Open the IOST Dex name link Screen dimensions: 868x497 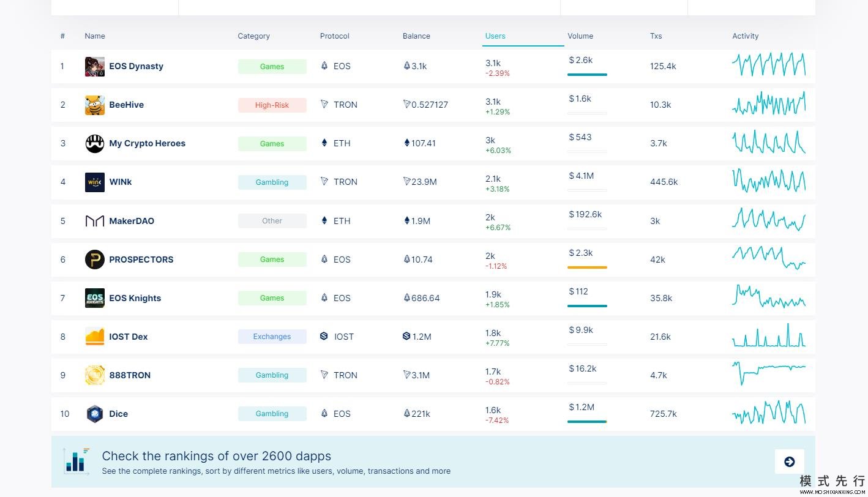(129, 337)
